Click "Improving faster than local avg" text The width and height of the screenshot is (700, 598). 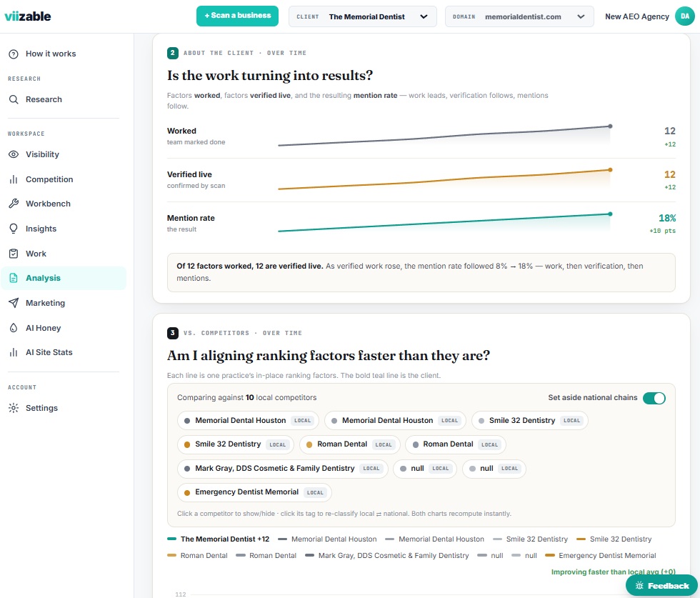pos(613,572)
